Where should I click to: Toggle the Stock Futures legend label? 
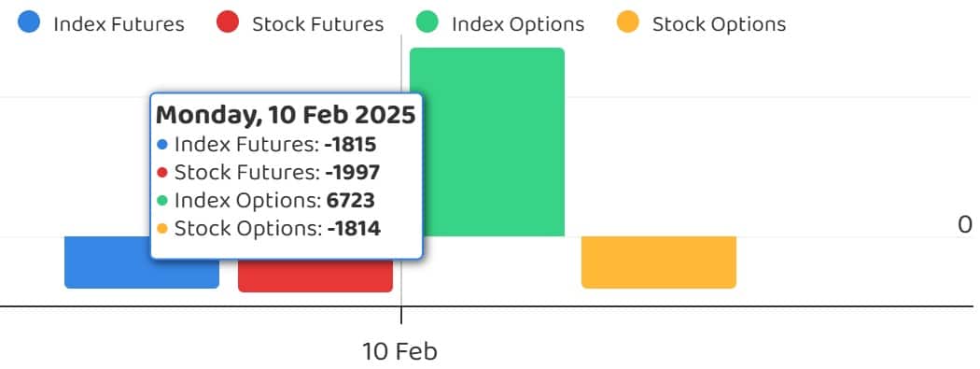(x=317, y=24)
